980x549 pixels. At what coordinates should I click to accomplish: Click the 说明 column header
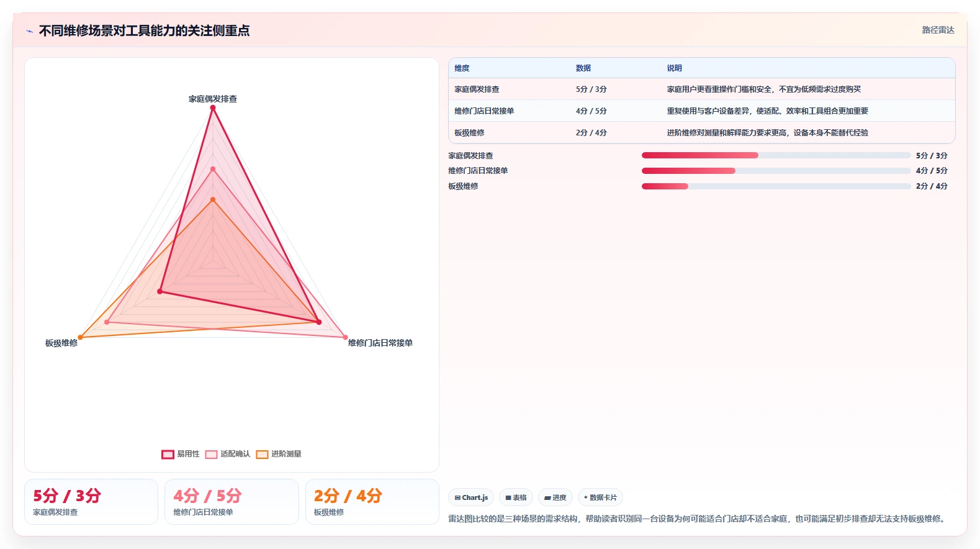pyautogui.click(x=675, y=68)
